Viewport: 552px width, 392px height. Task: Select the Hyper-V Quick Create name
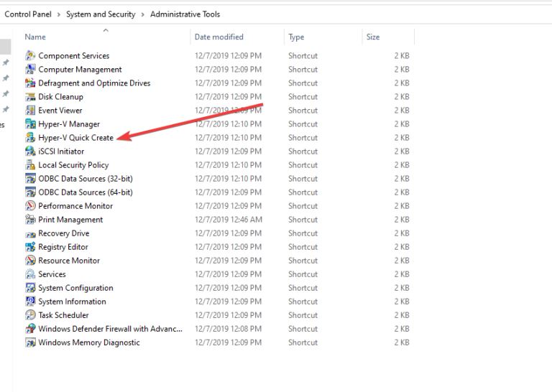[75, 137]
